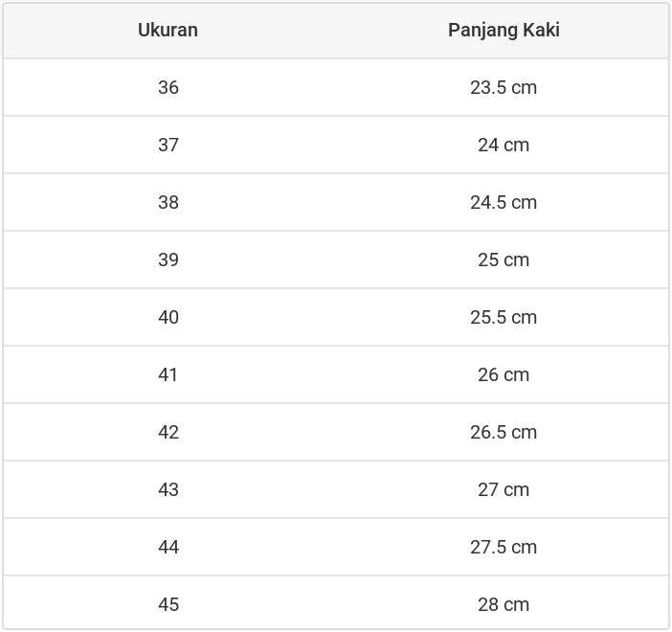
Task: Select size 38 cell
Action: point(168,202)
